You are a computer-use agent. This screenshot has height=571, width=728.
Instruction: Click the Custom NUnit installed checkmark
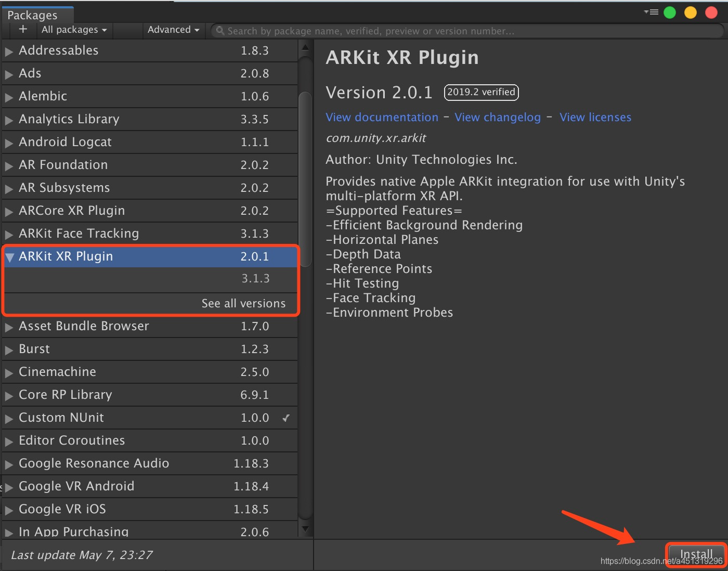pyautogui.click(x=286, y=418)
